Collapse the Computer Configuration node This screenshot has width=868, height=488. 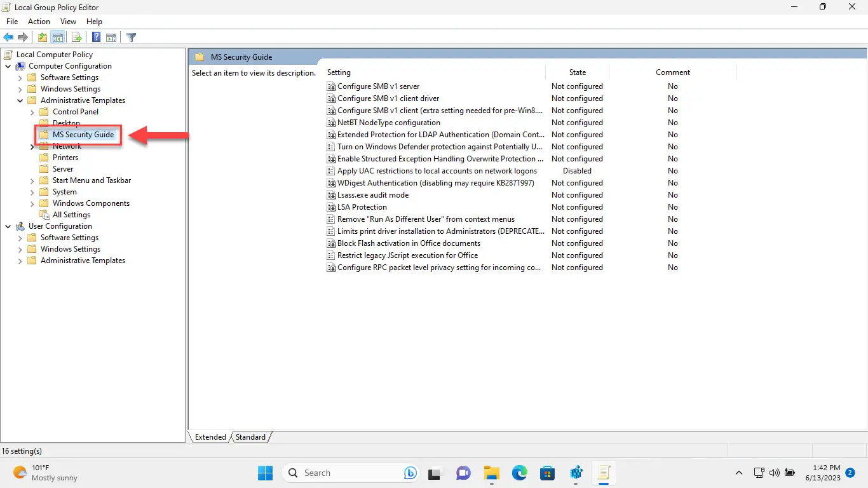click(x=8, y=66)
